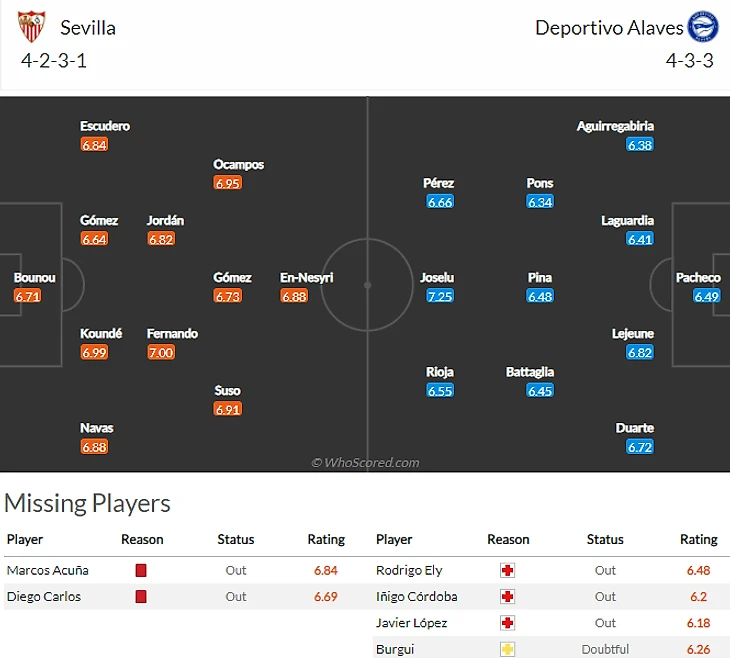Open Marcos Acuña in missing players table
Image resolution: width=730 pixels, height=658 pixels.
pos(48,570)
